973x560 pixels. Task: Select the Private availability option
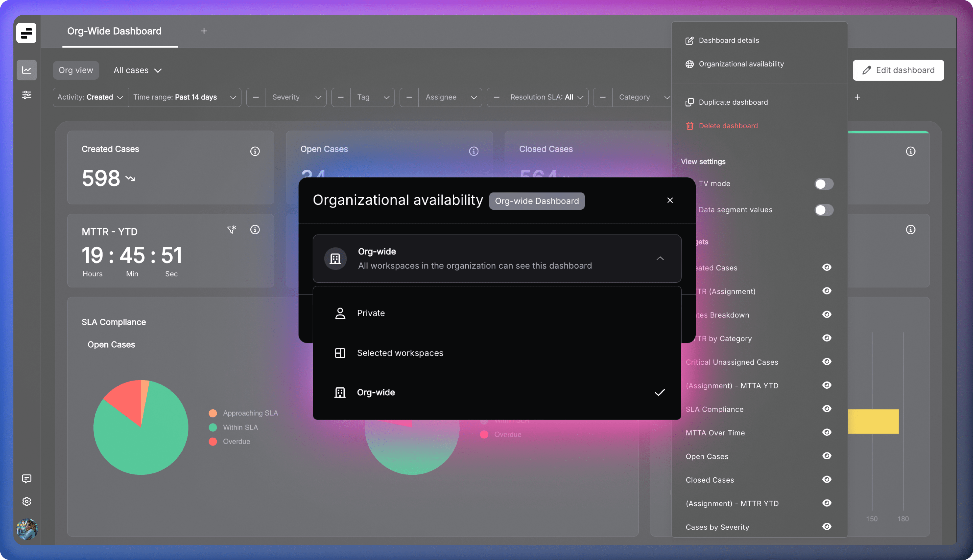coord(371,313)
